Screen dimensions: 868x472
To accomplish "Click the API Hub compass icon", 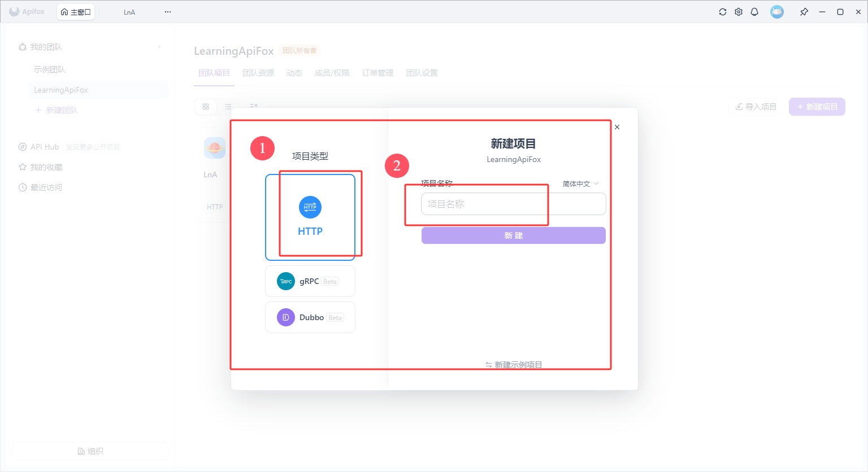I will pos(23,147).
